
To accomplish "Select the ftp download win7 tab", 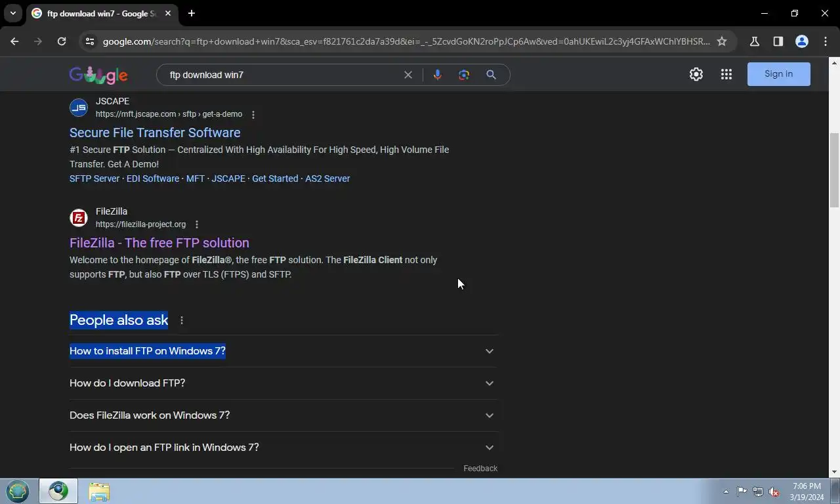I will [x=101, y=13].
